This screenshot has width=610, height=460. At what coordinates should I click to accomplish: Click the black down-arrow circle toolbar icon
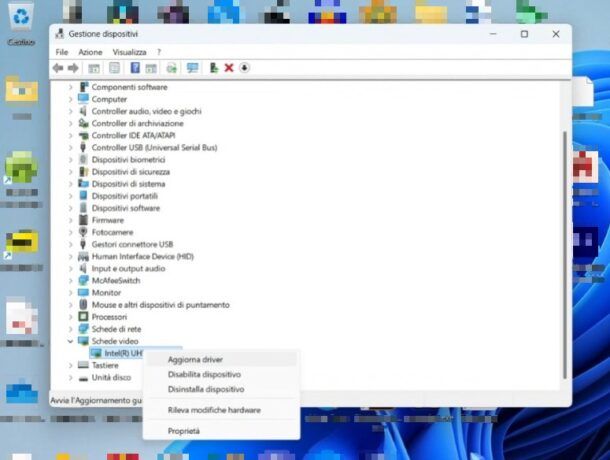pyautogui.click(x=245, y=68)
